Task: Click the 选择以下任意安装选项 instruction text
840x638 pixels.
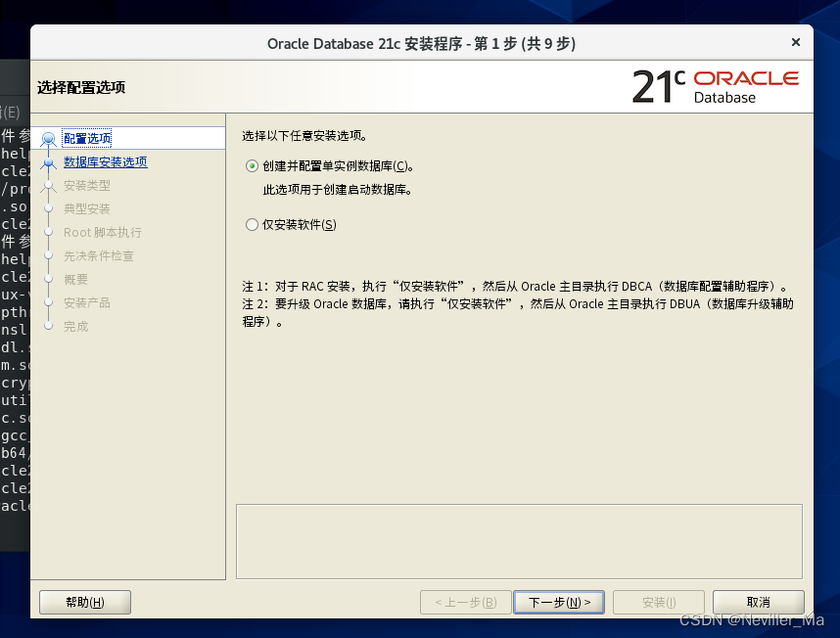Action: click(304, 136)
